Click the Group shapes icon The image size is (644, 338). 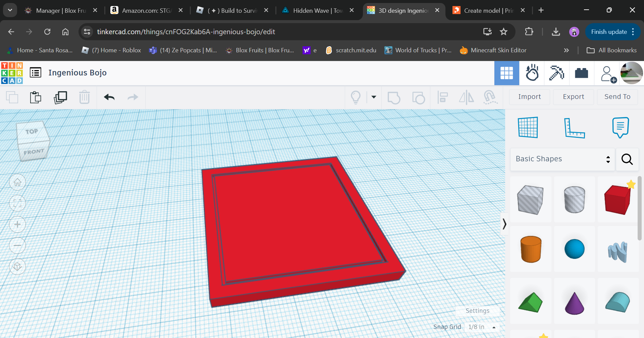[394, 98]
